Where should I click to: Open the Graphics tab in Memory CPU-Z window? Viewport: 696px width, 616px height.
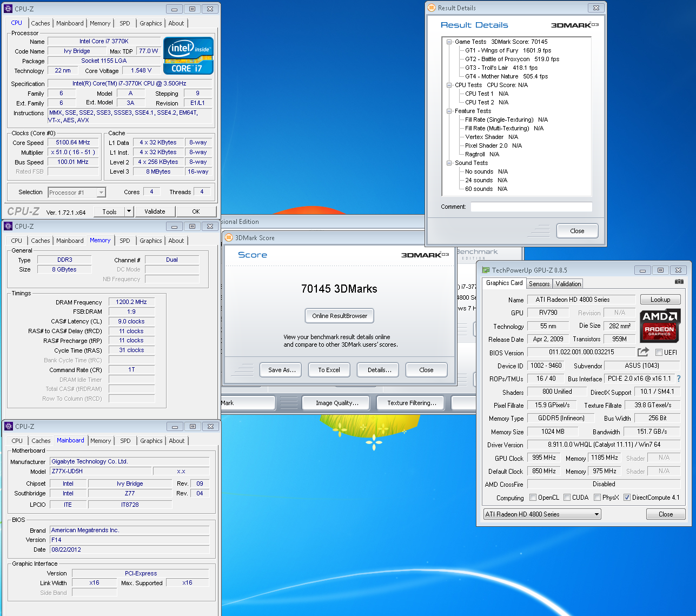[x=151, y=241]
